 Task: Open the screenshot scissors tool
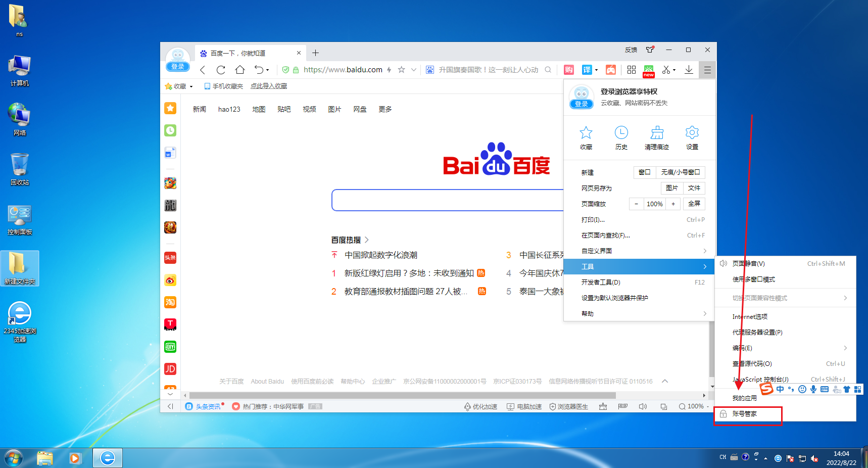[666, 70]
